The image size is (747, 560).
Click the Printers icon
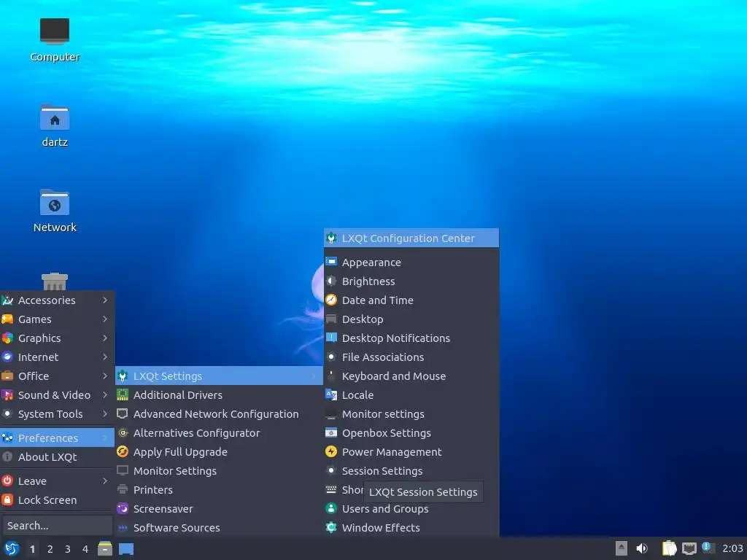click(x=123, y=489)
